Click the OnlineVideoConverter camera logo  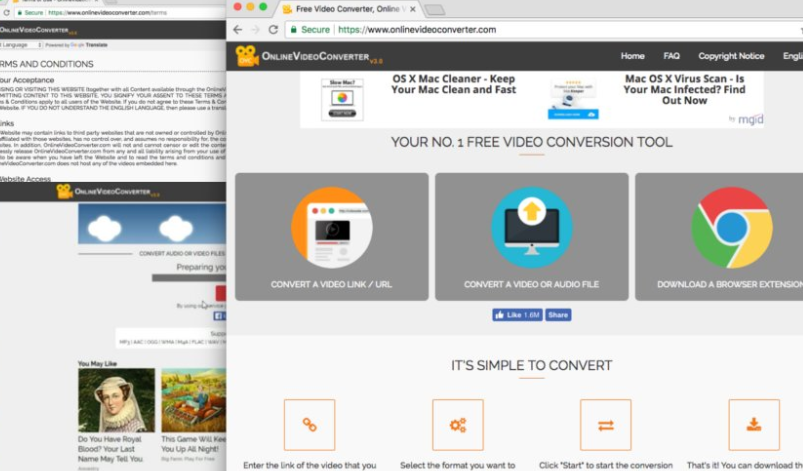click(246, 56)
